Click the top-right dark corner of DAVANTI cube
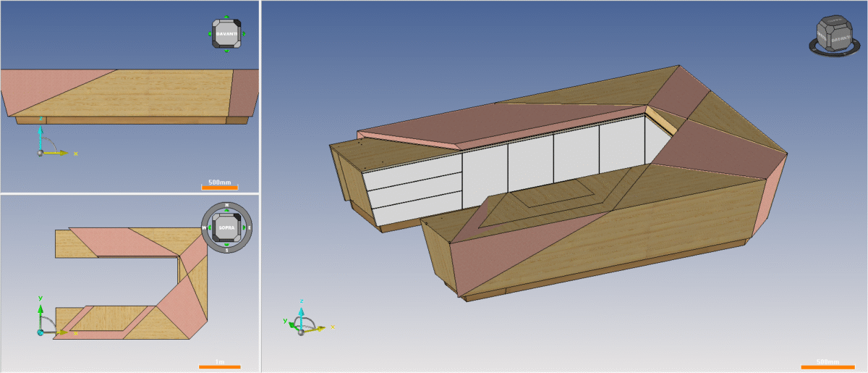Viewport: 868px width, 373px height. click(237, 23)
